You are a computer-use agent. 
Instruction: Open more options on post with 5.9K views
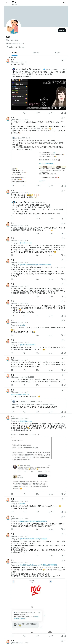tap(65, 191)
